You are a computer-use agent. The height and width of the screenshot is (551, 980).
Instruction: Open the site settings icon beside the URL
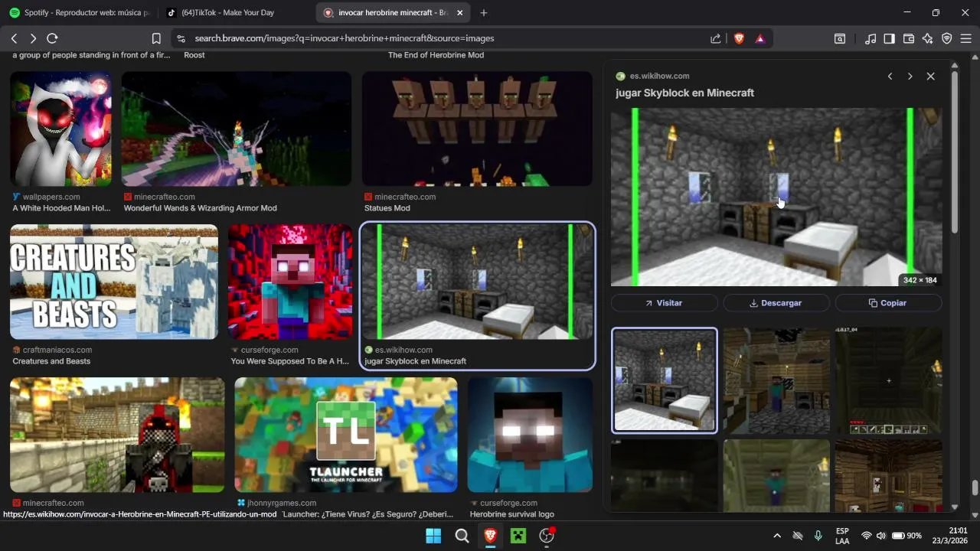180,38
